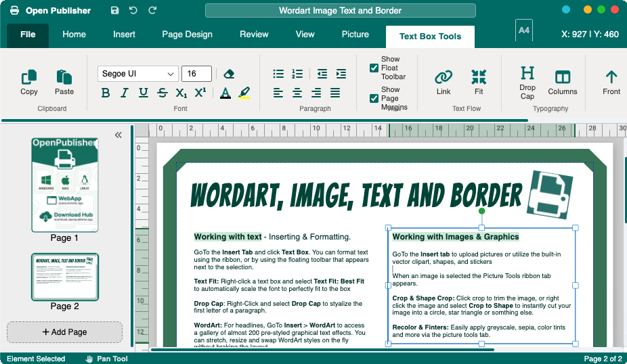Click the Element Selected status text
Viewport: 627px width, 364px height.
pyautogui.click(x=36, y=359)
